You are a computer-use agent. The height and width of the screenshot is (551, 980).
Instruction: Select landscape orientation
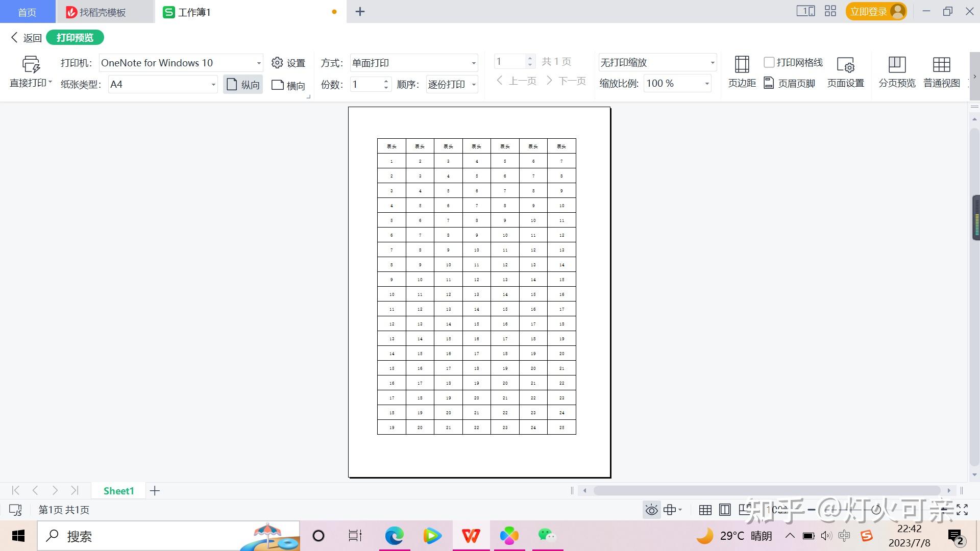288,85
